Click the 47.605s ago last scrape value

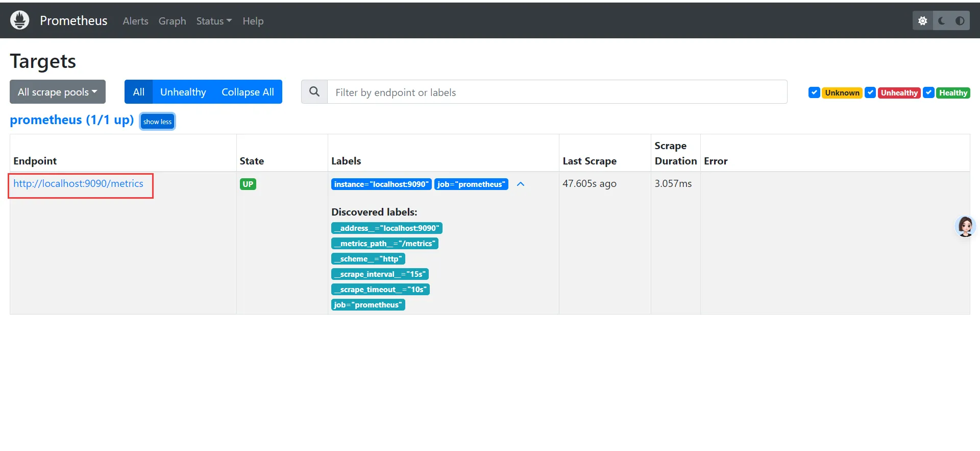(590, 183)
